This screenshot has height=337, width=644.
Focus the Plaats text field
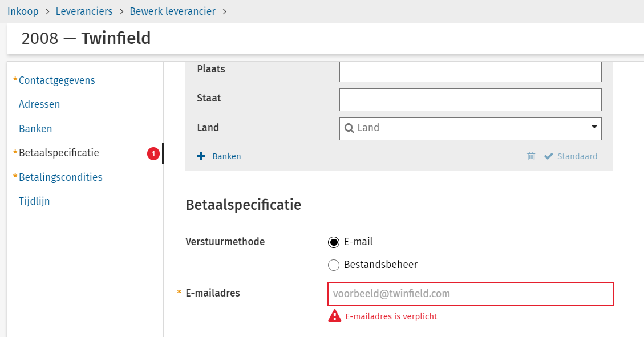(x=470, y=72)
